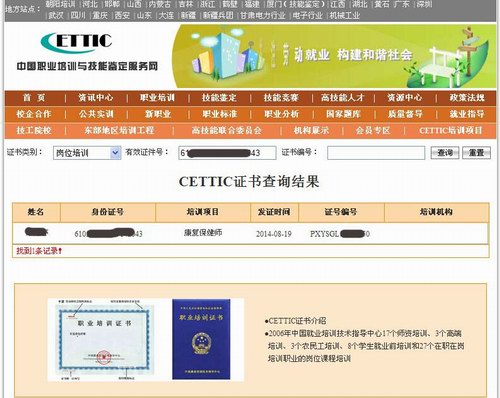Click the 技能竞赛 menu item
The width and height of the screenshot is (500, 398).
pos(281,98)
